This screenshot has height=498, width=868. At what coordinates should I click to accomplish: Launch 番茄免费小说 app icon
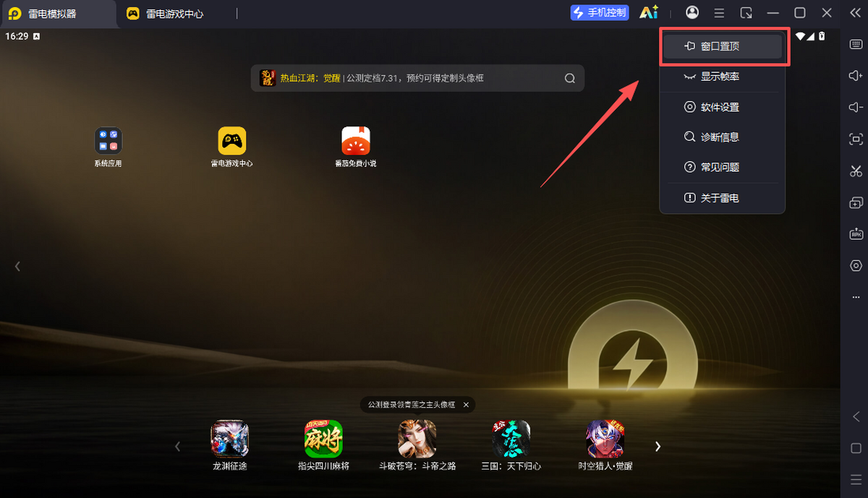356,140
